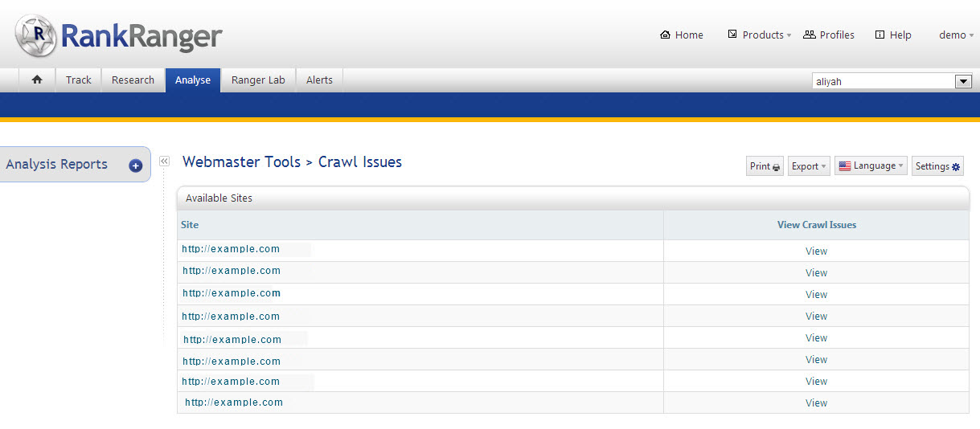The height and width of the screenshot is (429, 980).
Task: Switch to the Research tab
Action: point(133,80)
